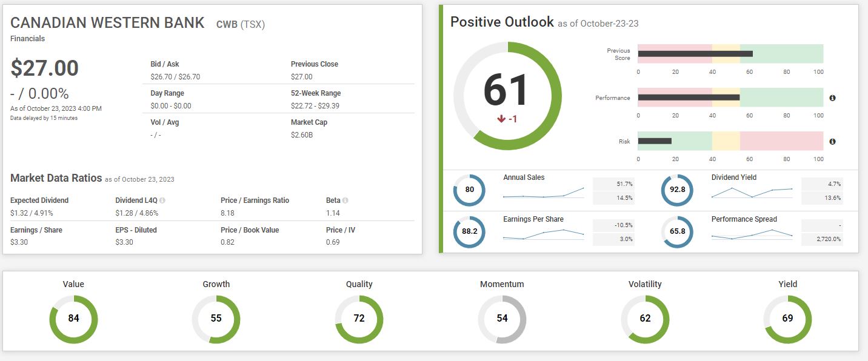Click the Annual Sales 14.5% figure
Viewport: 868px width, 361px height.
624,198
